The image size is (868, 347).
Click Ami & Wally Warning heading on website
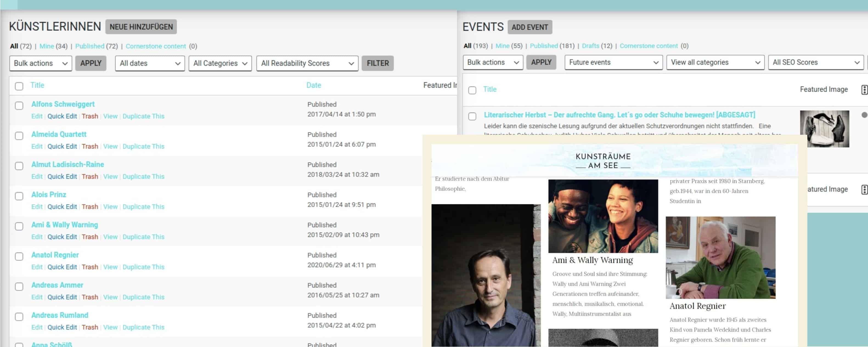click(x=592, y=260)
